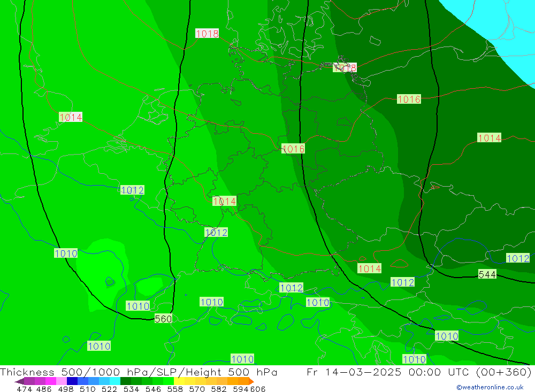The width and height of the screenshot is (535, 392).
Task: Pick the brightest green legend swatch
Action: coord(169,381)
